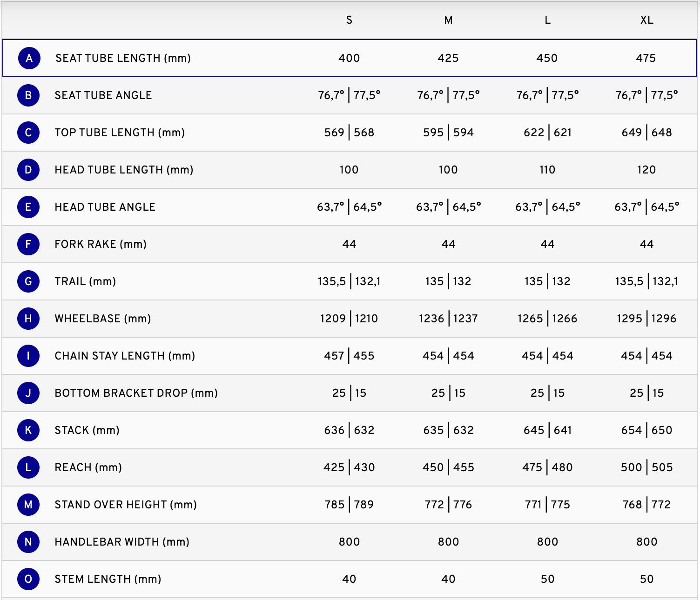Select the L size column header

point(548,20)
